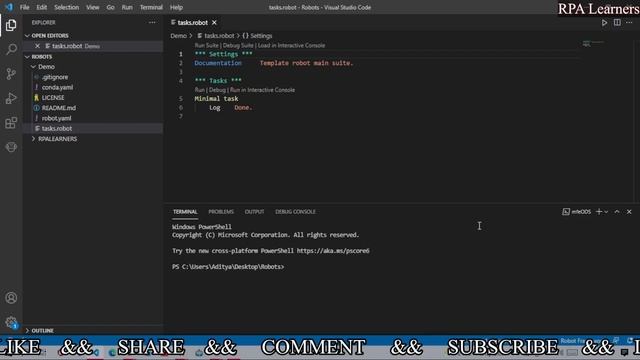Collapse the Open Editors section
640x360 pixels.
pyautogui.click(x=27, y=36)
